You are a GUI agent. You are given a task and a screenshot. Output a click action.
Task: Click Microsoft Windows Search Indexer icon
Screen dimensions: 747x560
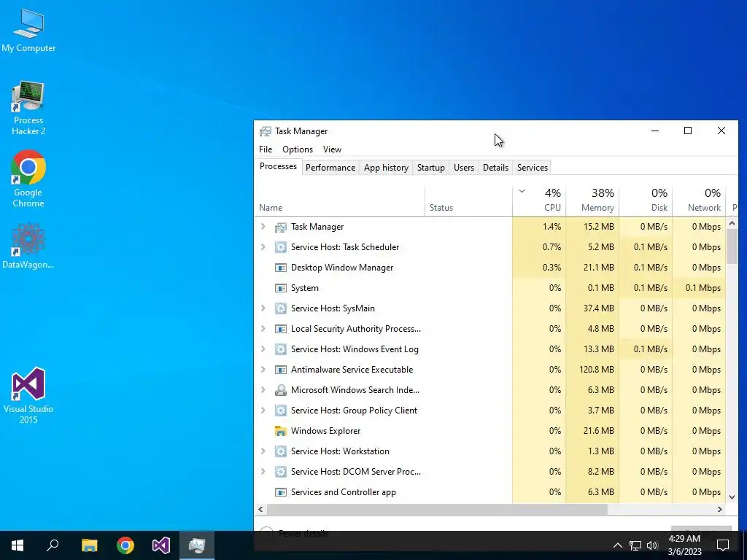click(281, 390)
